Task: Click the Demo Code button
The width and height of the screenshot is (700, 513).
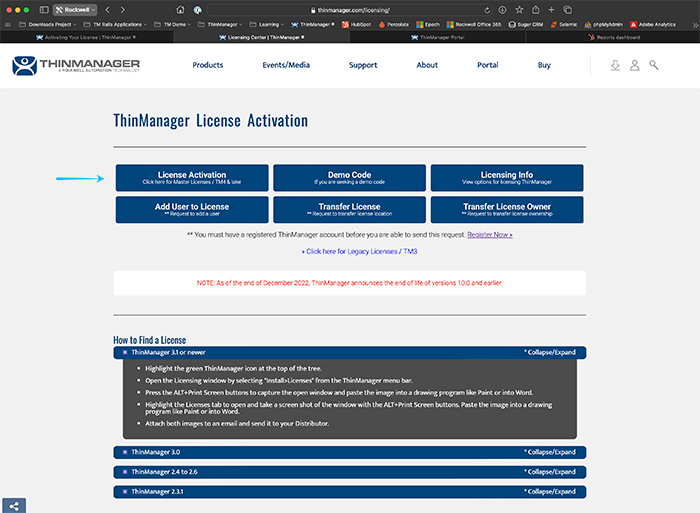Action: pos(350,178)
